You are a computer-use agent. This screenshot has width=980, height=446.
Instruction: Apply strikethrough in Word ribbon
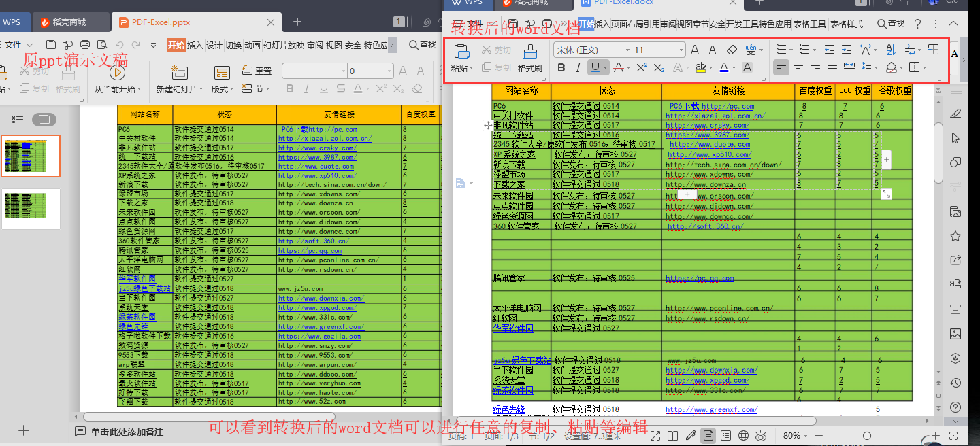point(618,67)
